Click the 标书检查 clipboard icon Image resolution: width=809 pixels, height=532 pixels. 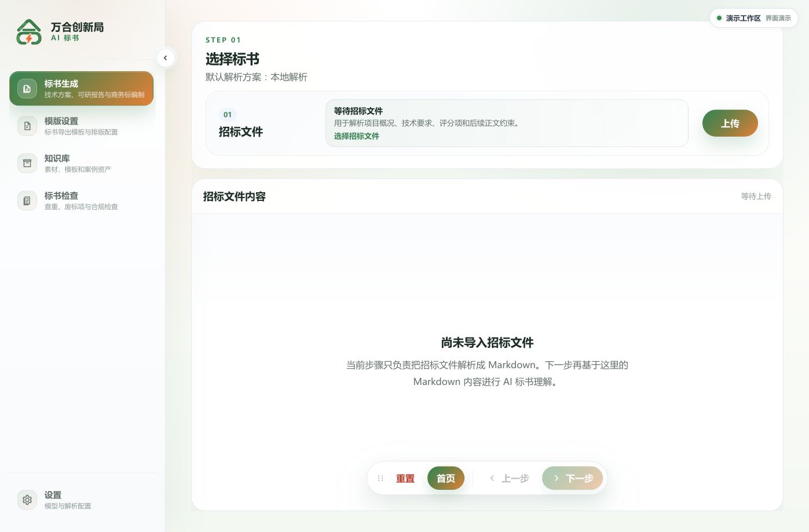point(27,200)
